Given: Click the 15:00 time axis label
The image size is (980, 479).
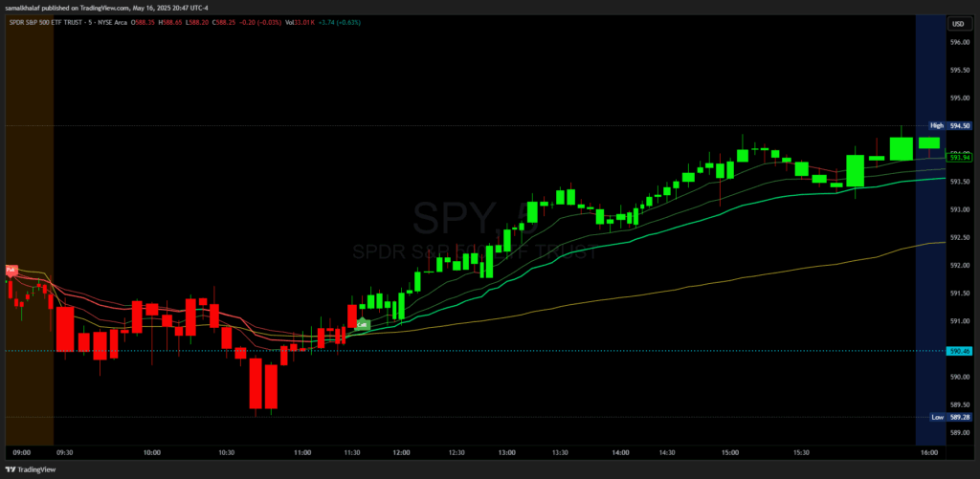Looking at the screenshot, I should (x=730, y=453).
